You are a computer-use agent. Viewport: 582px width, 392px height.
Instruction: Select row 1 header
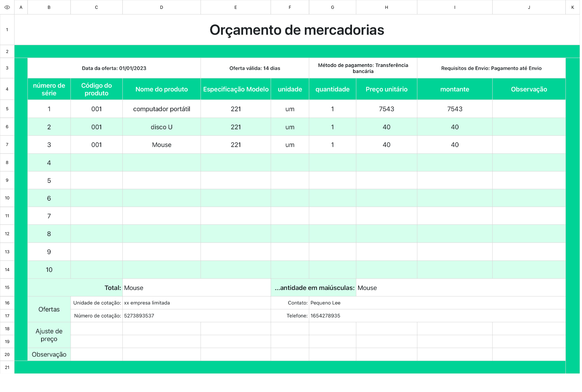[x=7, y=30]
